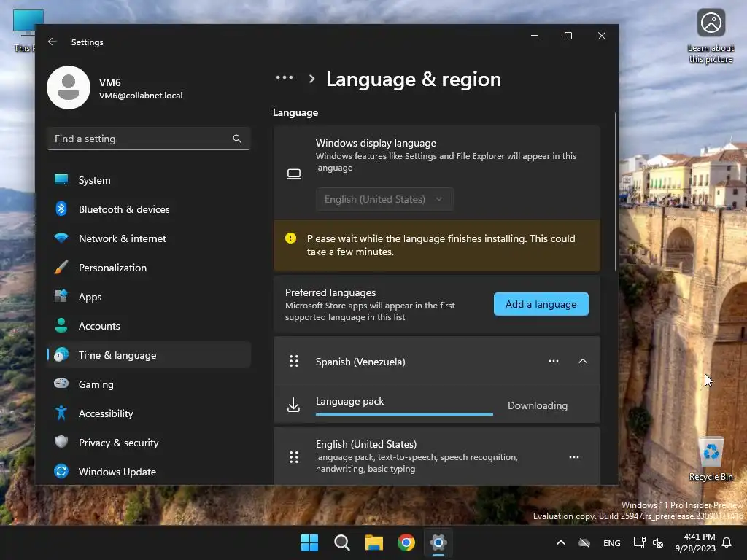This screenshot has width=747, height=560.
Task: Open Bluetooth & devices settings
Action: point(149,209)
